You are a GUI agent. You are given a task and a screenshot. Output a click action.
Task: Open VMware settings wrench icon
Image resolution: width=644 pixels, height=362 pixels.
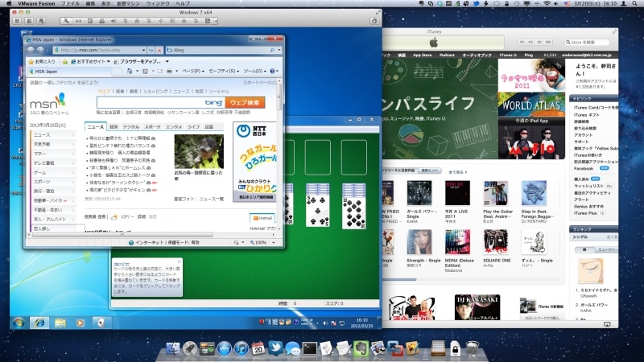point(67,21)
